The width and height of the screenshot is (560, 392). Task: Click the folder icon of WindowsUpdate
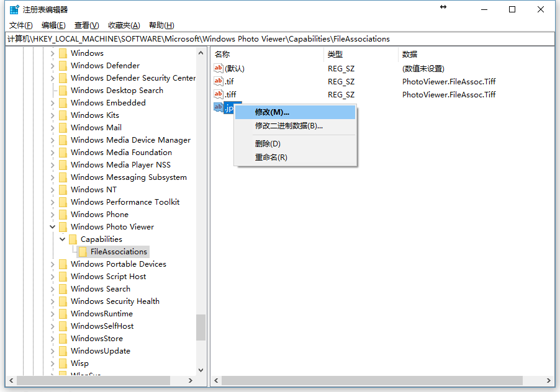click(63, 351)
